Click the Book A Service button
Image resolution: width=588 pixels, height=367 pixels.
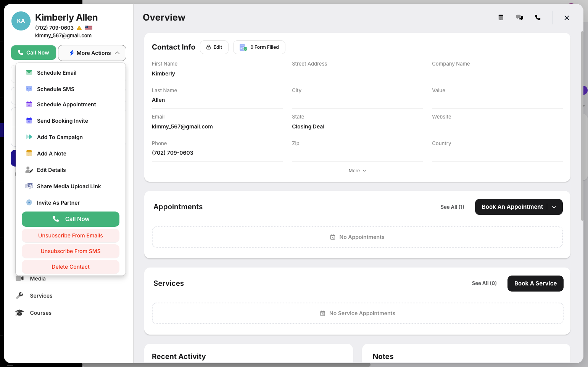point(535,284)
